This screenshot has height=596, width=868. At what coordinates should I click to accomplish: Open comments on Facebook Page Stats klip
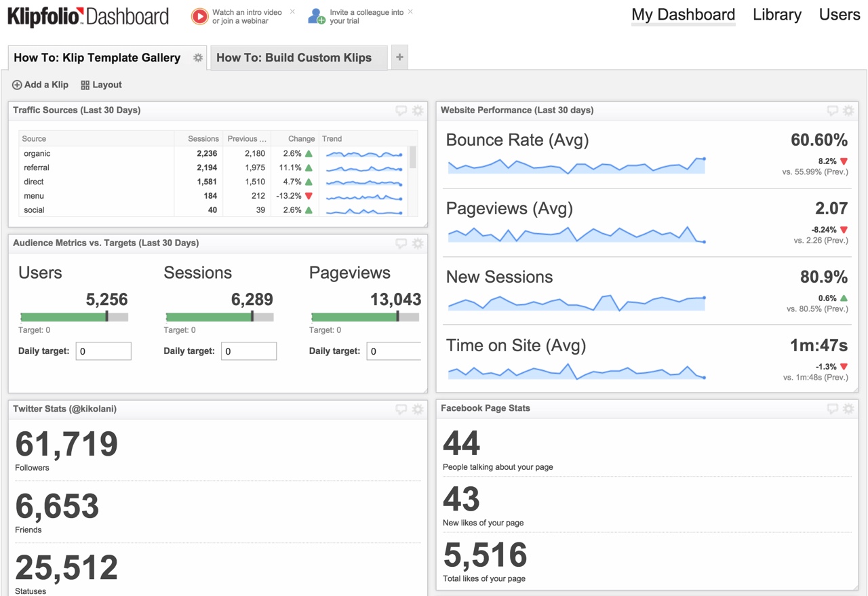[832, 409]
